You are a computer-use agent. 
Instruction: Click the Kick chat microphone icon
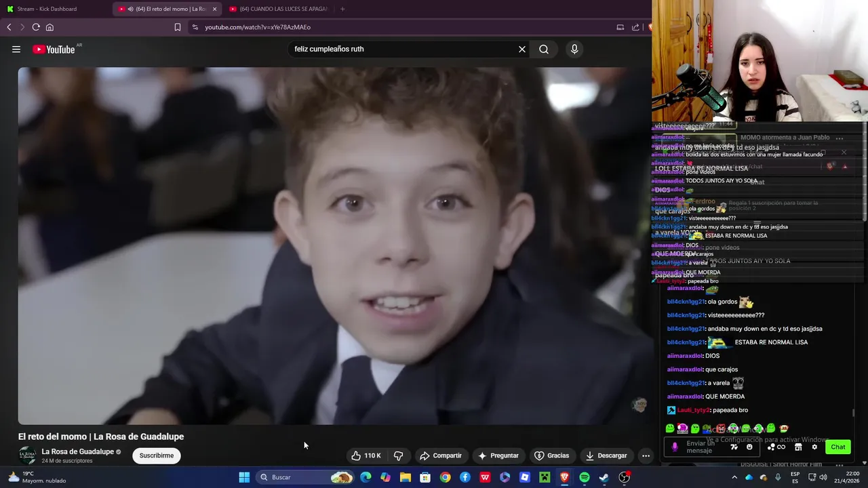pos(674,447)
